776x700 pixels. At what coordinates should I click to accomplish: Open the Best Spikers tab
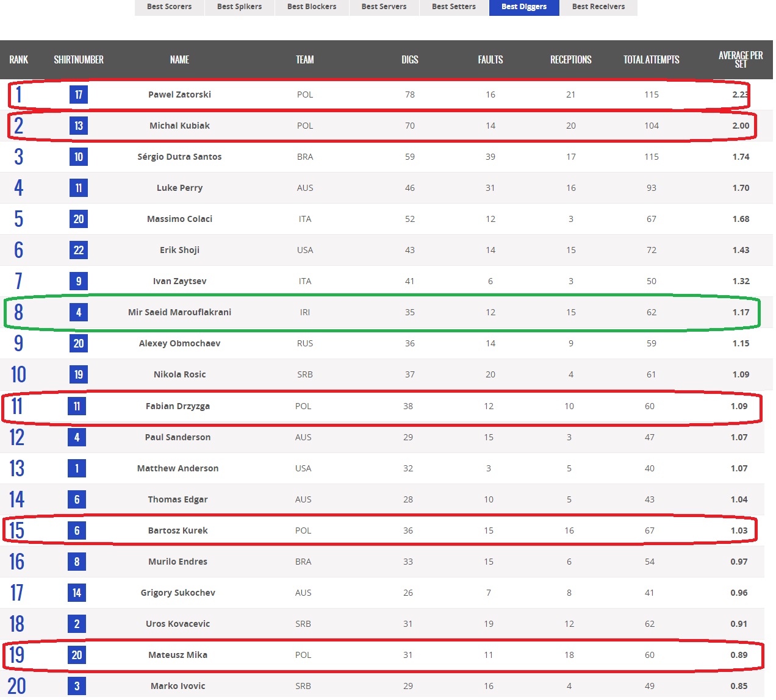(239, 7)
